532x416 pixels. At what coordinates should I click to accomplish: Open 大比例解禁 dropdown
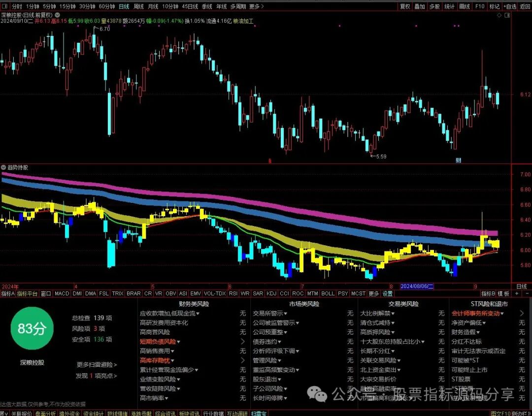pos(377,314)
